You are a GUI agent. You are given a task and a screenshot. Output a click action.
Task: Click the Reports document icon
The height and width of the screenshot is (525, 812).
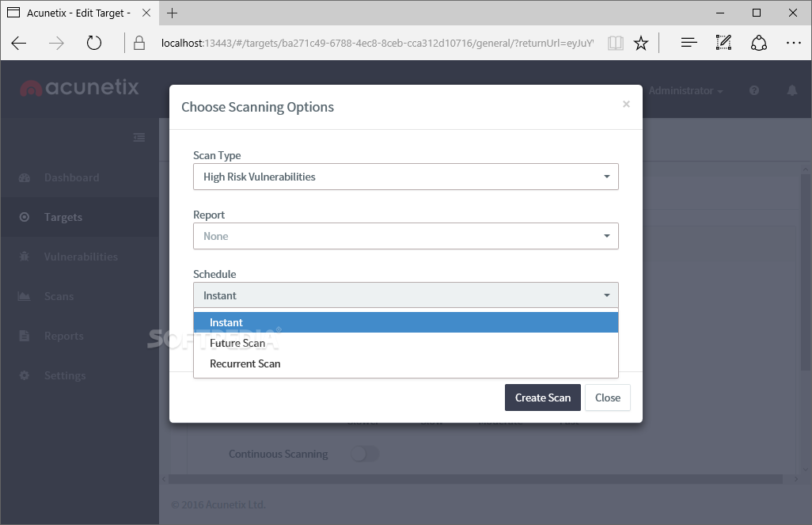(x=25, y=336)
